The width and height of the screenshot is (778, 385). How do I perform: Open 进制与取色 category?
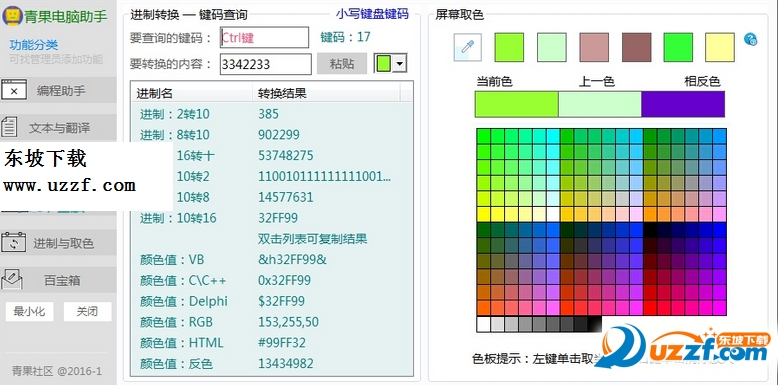[58, 243]
